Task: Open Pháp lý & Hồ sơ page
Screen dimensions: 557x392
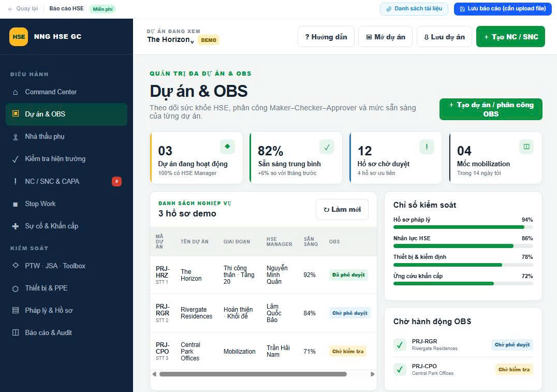Action: pyautogui.click(x=66, y=310)
